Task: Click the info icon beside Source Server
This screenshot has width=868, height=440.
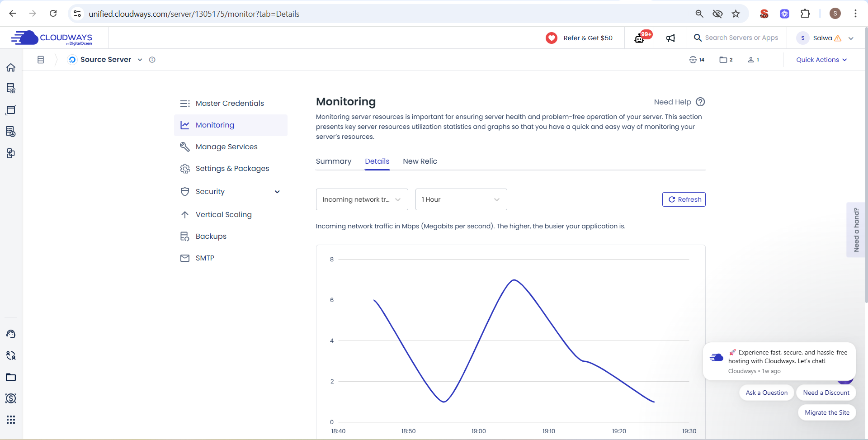Action: 152,60
